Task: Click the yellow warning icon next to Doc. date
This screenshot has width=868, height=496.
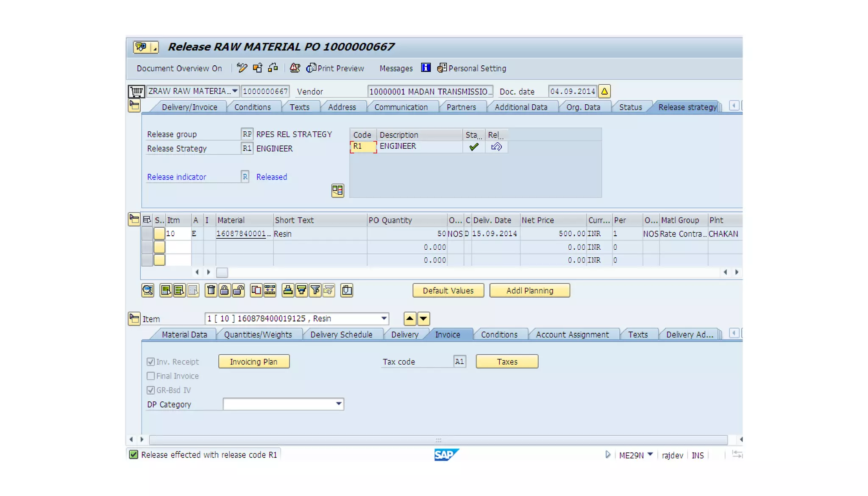Action: (x=604, y=91)
